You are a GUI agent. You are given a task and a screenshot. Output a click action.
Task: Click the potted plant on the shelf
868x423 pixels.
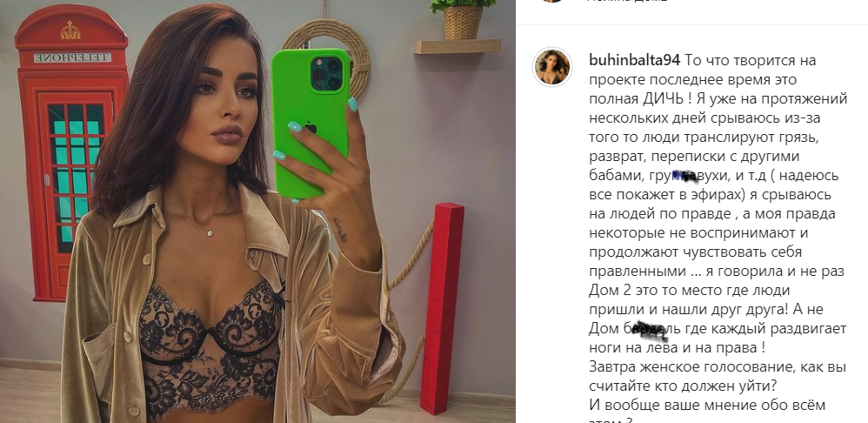(x=463, y=18)
